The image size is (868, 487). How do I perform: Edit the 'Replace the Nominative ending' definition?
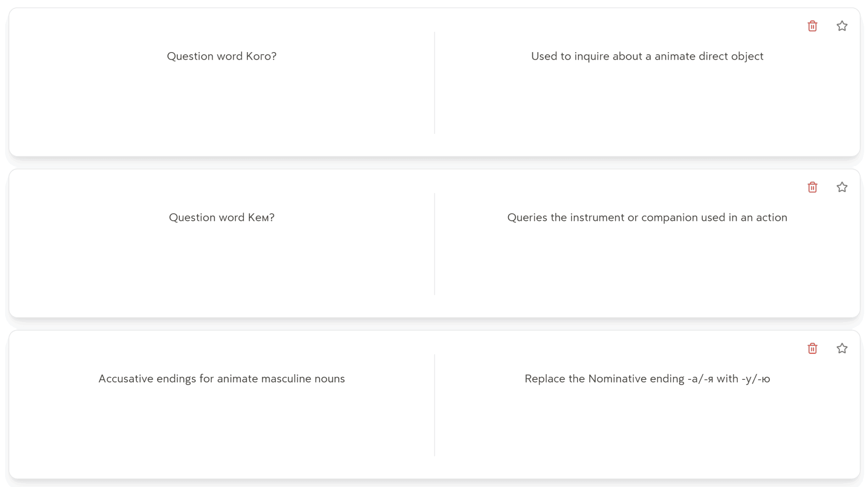647,378
